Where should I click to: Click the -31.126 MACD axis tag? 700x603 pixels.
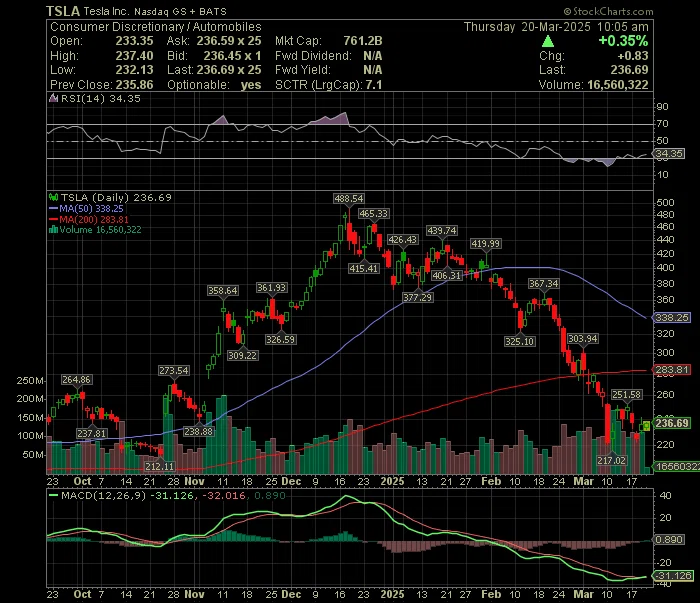[673, 576]
